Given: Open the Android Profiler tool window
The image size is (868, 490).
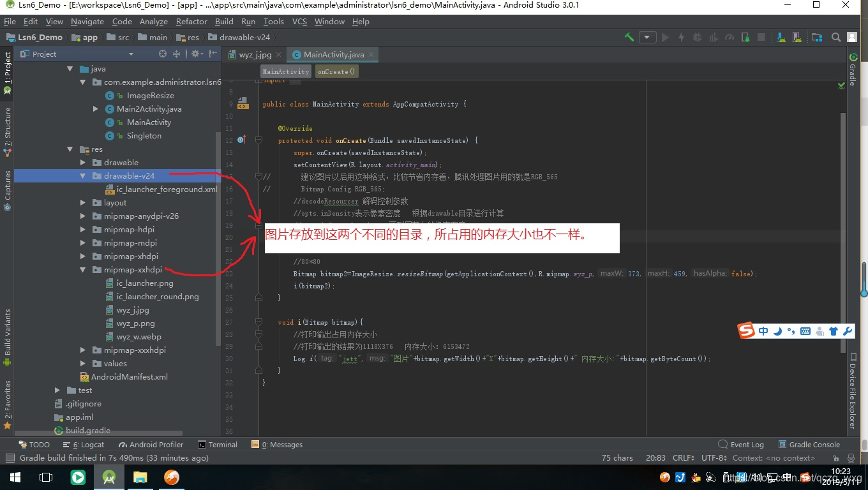Looking at the screenshot, I should [151, 445].
